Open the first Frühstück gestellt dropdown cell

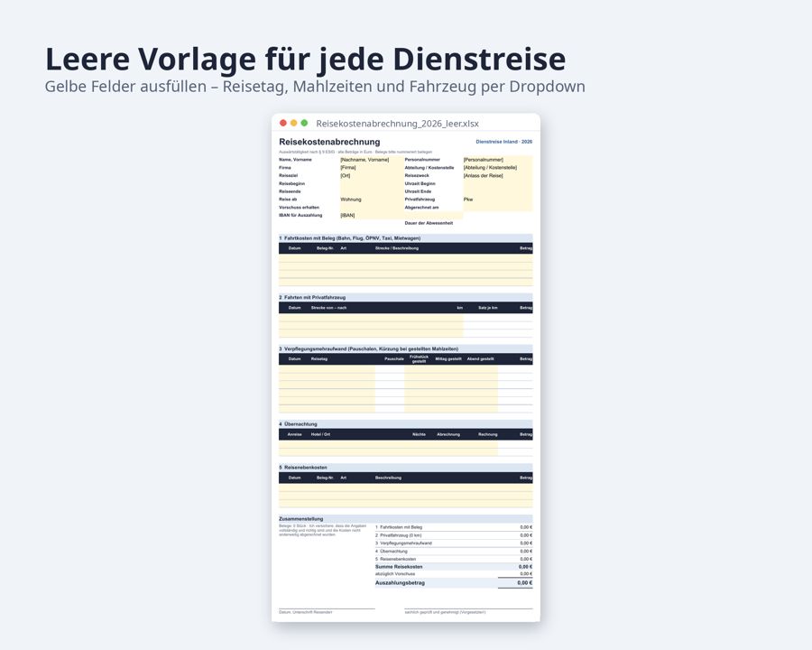pos(419,369)
